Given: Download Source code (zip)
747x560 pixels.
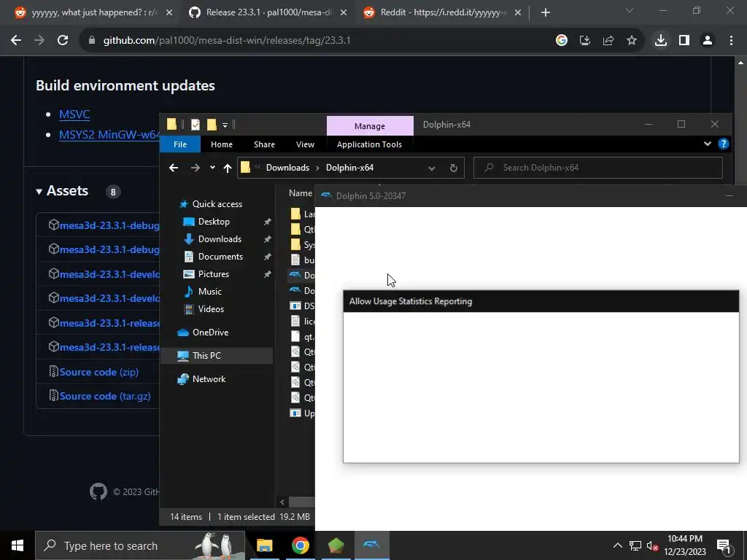Looking at the screenshot, I should click(x=99, y=372).
